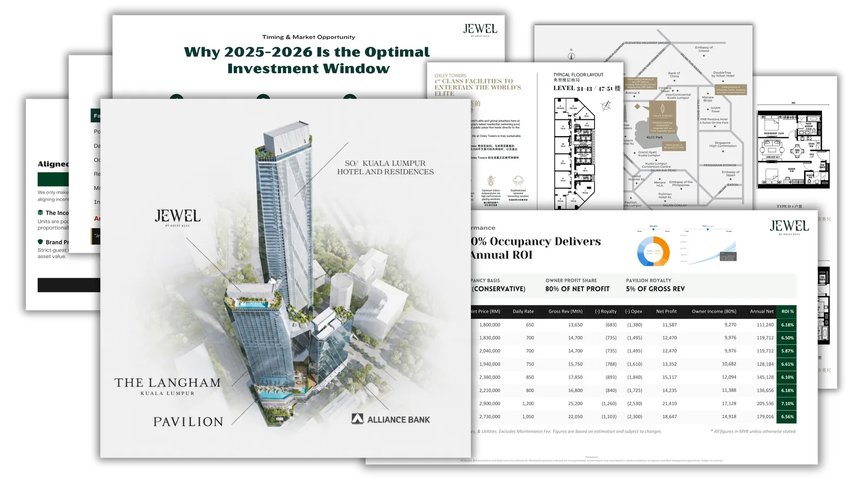Image resolution: width=868 pixels, height=488 pixels.
Task: Click the JEWEL logo on the ROI table slide
Action: [x=789, y=227]
